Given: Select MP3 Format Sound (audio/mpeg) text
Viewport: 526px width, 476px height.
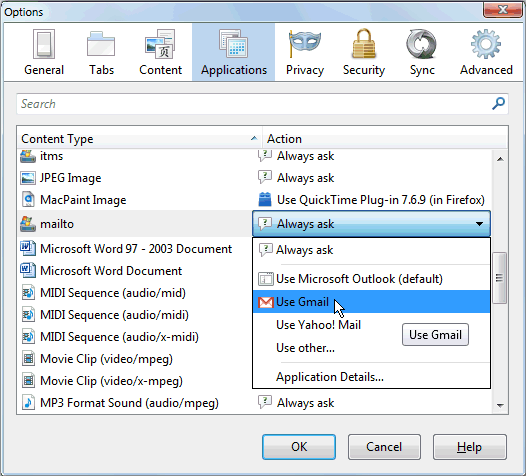Looking at the screenshot, I should coord(129,403).
